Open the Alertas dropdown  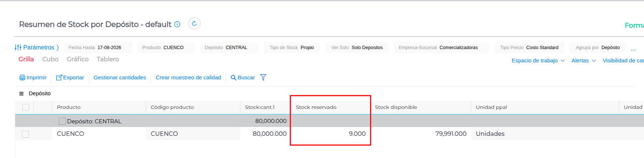pyautogui.click(x=584, y=61)
